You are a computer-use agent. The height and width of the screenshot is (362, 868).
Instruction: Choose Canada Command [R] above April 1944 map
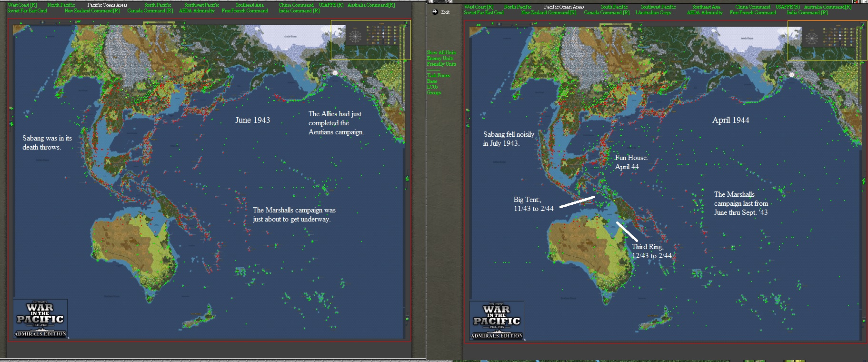pos(607,13)
